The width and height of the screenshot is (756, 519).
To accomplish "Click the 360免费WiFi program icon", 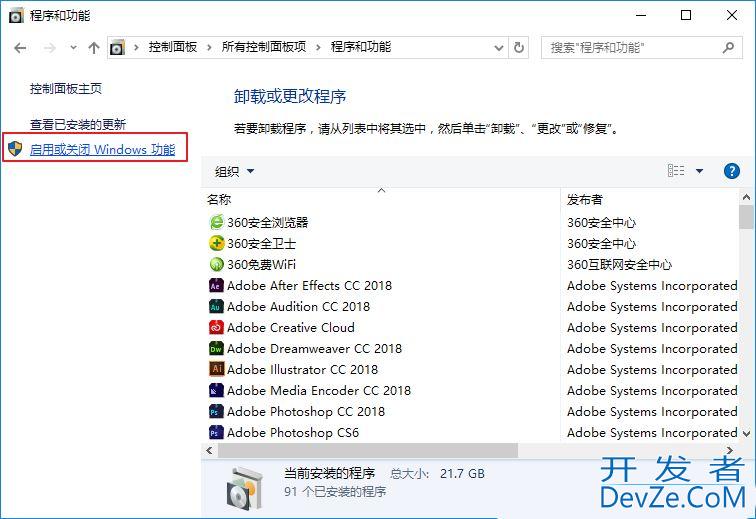I will click(x=216, y=264).
